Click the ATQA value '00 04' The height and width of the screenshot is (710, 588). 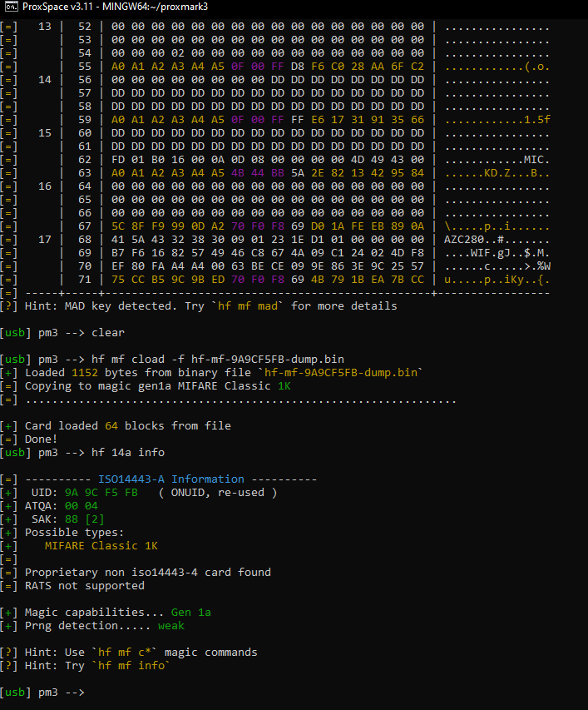tap(82, 506)
